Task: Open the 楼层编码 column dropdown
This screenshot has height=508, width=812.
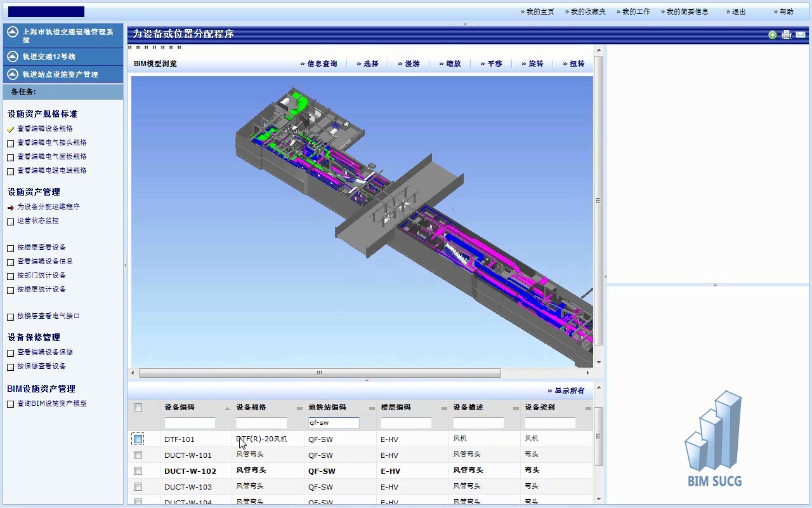Action: [443, 408]
